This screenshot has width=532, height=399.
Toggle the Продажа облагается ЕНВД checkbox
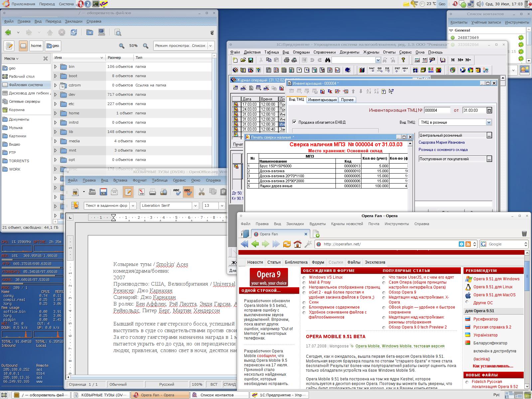pyautogui.click(x=294, y=122)
